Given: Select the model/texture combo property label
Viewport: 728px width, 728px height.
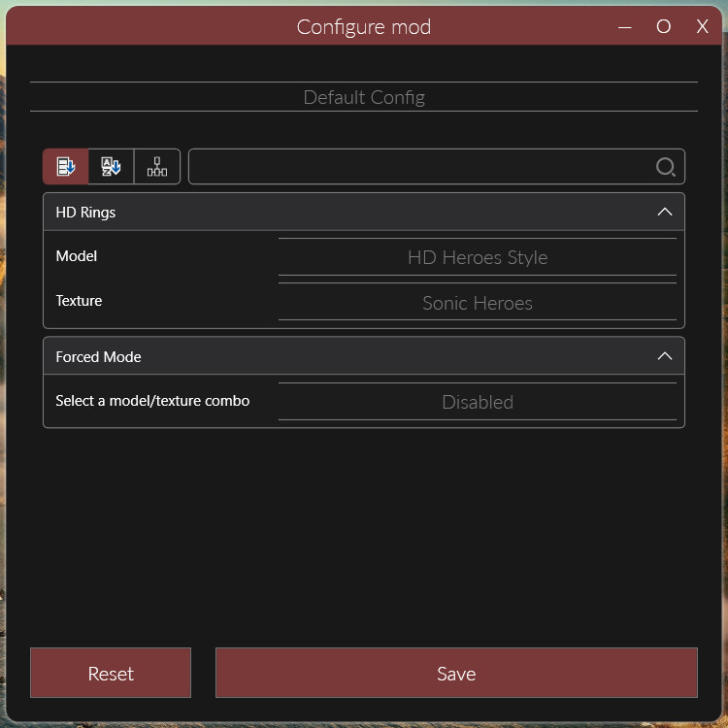Looking at the screenshot, I should 152,400.
